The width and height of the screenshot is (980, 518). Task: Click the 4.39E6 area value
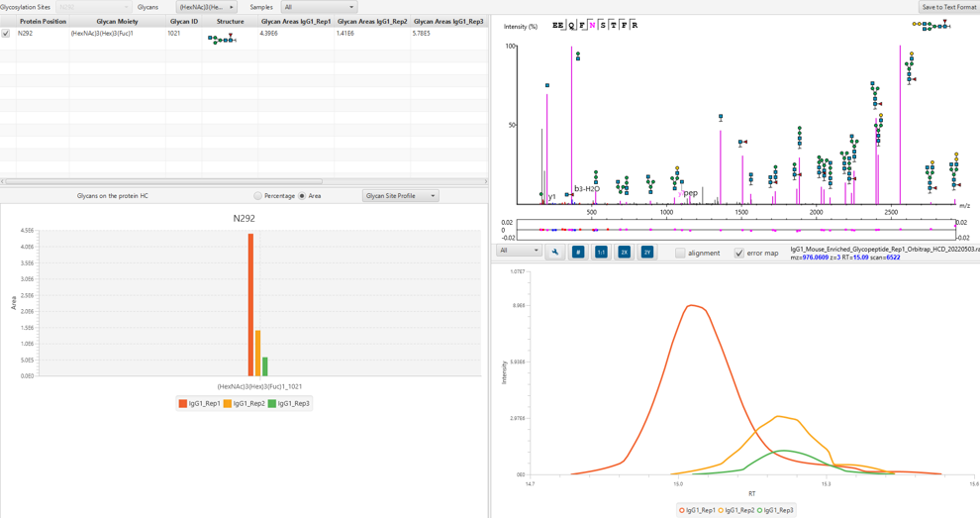pyautogui.click(x=268, y=33)
